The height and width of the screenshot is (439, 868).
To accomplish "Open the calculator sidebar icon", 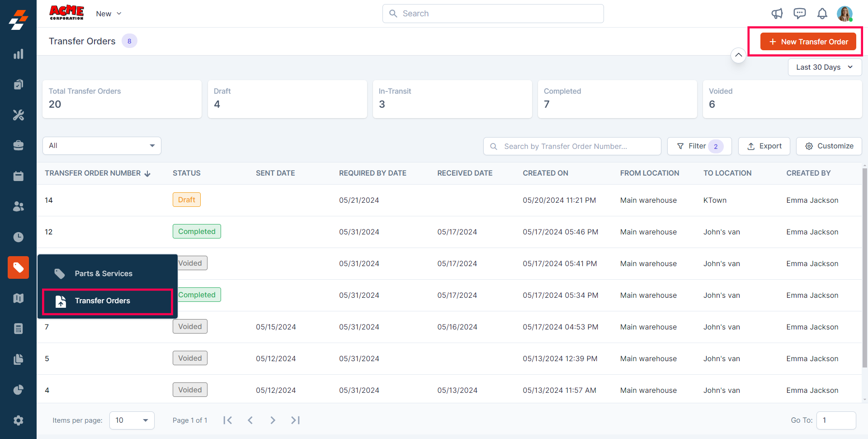I will point(18,329).
